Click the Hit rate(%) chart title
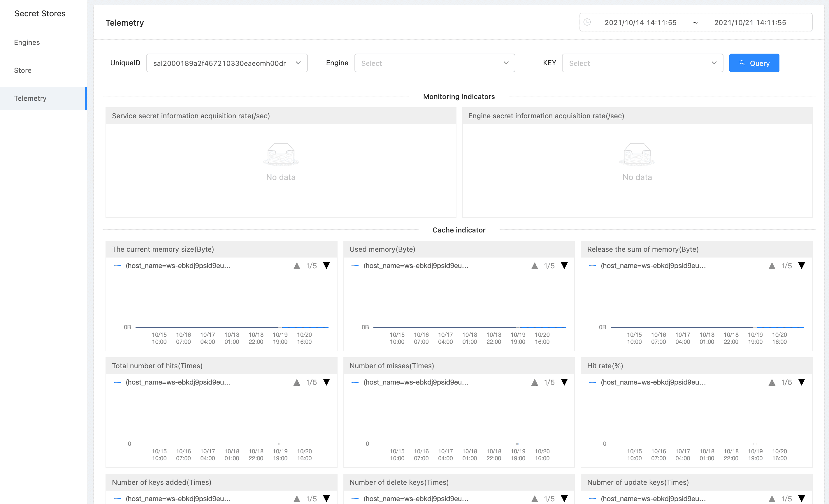Screen dimensions: 829x504 coord(605,366)
